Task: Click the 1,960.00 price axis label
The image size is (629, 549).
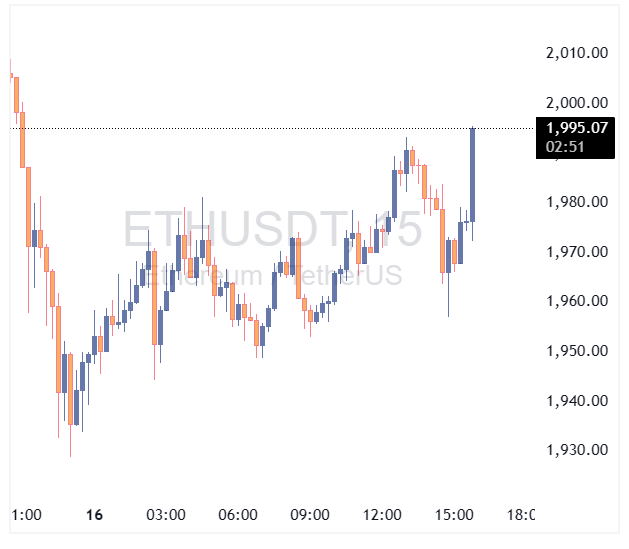Action: 577,301
